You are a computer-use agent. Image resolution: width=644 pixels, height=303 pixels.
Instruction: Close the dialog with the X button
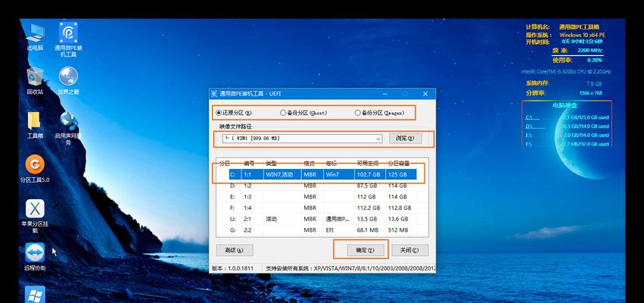425,94
